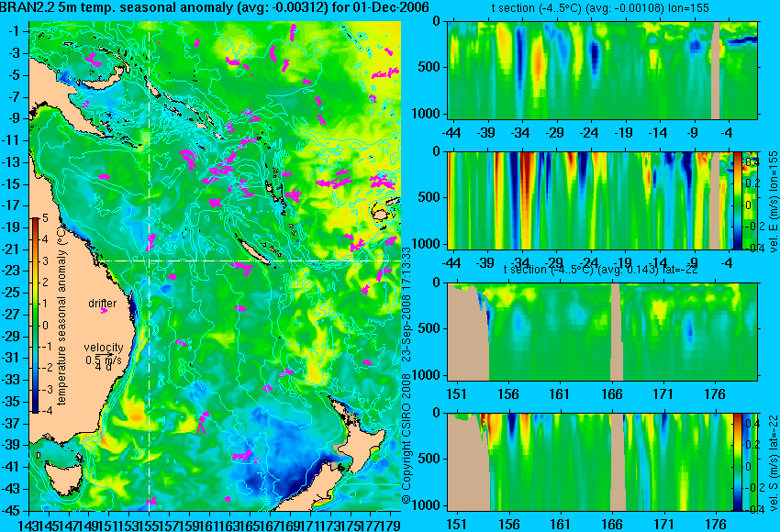Click the vertical dashed lon=155 line on the map
780x532 pixels.
pyautogui.click(x=150, y=266)
